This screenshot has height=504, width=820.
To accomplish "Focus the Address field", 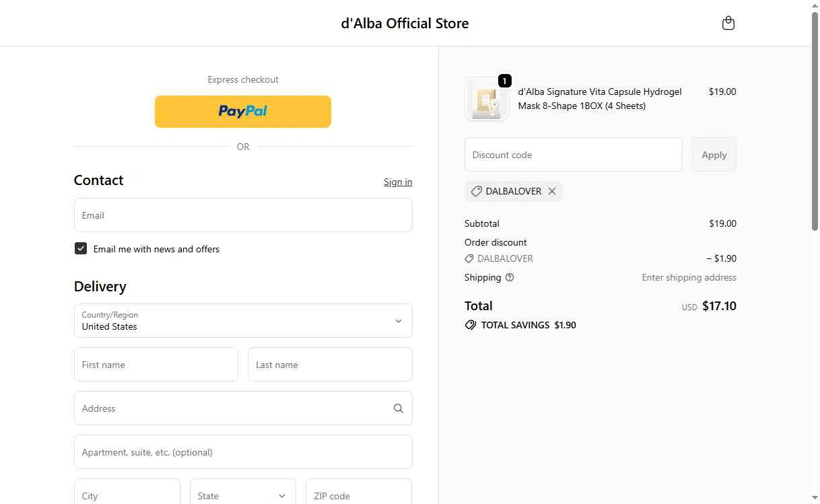I will (x=243, y=408).
